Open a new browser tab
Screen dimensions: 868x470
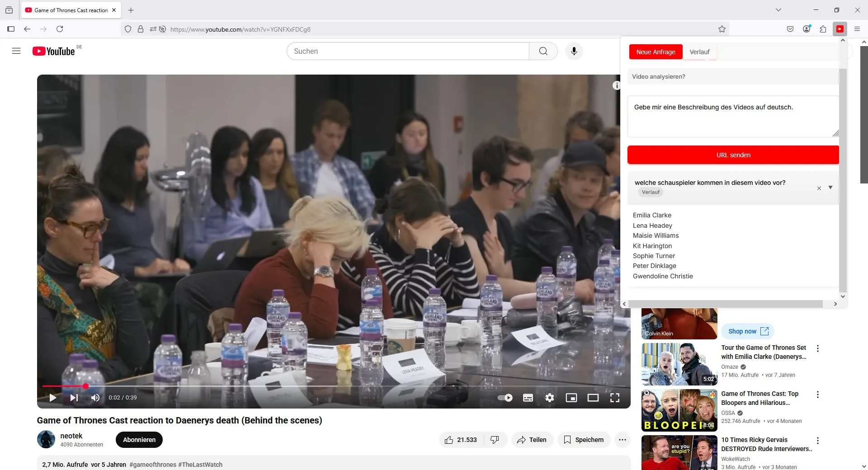tap(131, 10)
